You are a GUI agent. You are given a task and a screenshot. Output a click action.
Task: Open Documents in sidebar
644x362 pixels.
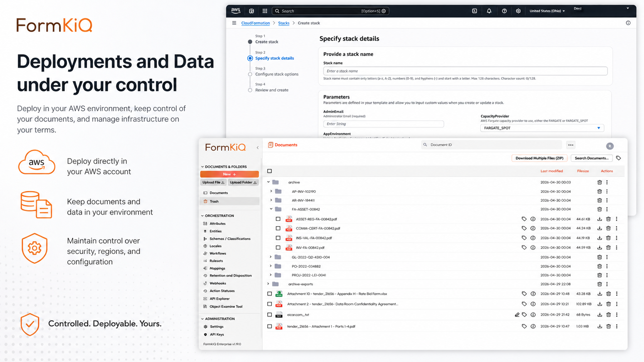(218, 193)
